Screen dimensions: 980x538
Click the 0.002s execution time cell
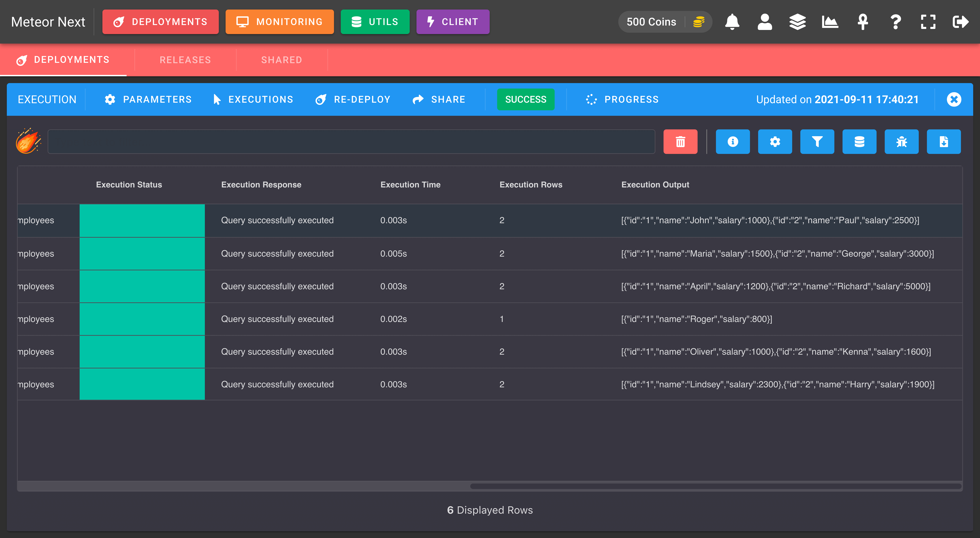pyautogui.click(x=393, y=319)
